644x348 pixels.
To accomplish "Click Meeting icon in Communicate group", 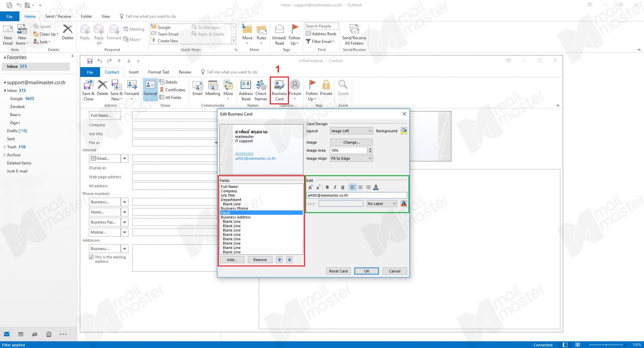I will pyautogui.click(x=213, y=88).
